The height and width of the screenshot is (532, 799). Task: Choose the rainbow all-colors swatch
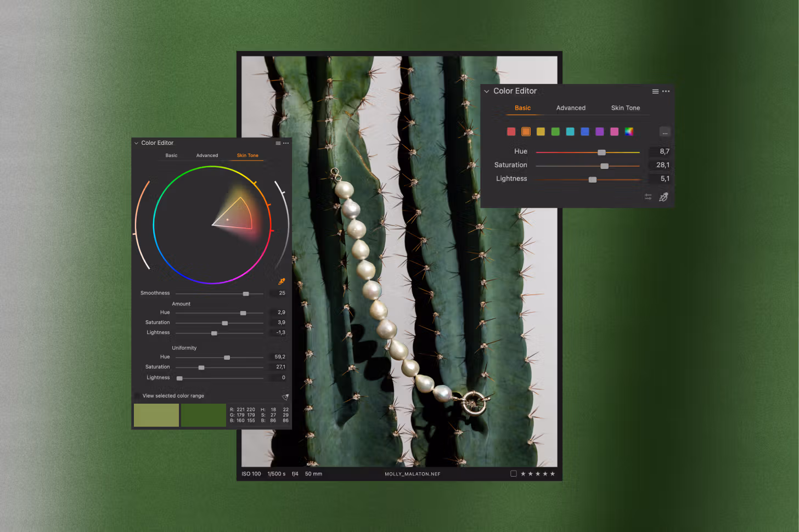pyautogui.click(x=629, y=132)
